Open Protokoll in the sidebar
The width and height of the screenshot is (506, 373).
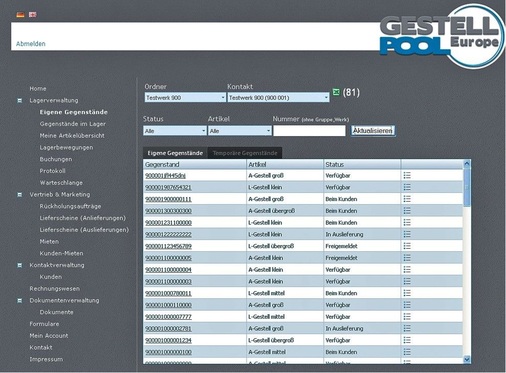click(x=52, y=171)
